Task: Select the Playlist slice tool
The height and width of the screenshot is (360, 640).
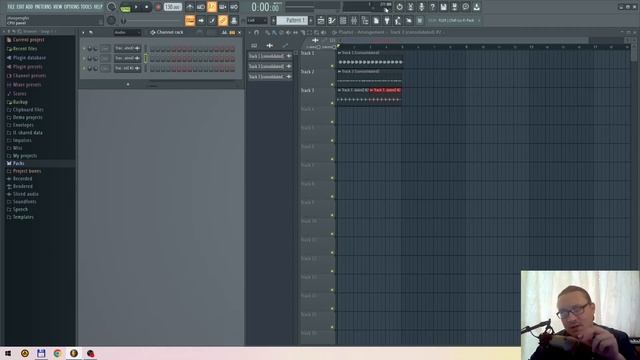Action: pos(302,32)
